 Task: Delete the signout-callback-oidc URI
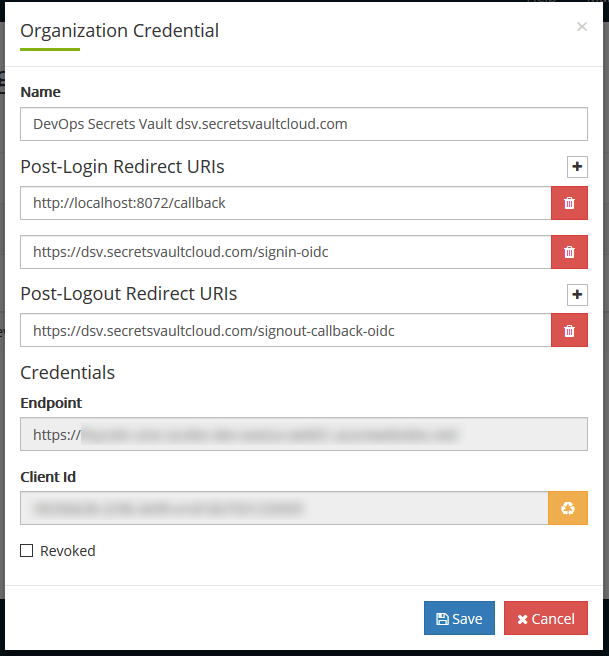tap(569, 330)
